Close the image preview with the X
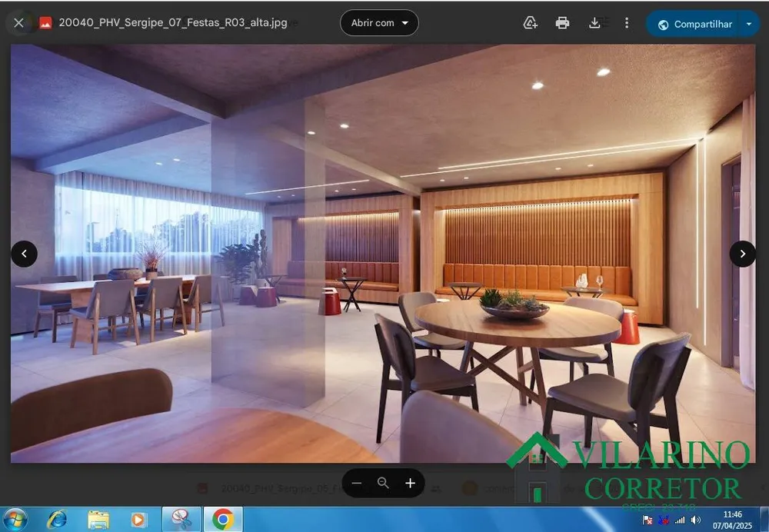Screen dimensions: 769x532 (x=18, y=22)
